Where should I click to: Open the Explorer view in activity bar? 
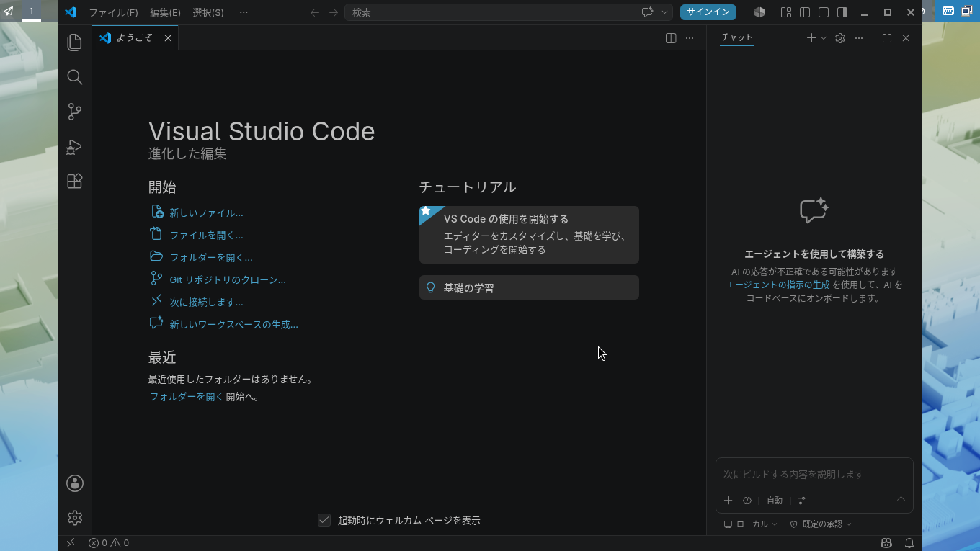tap(74, 42)
